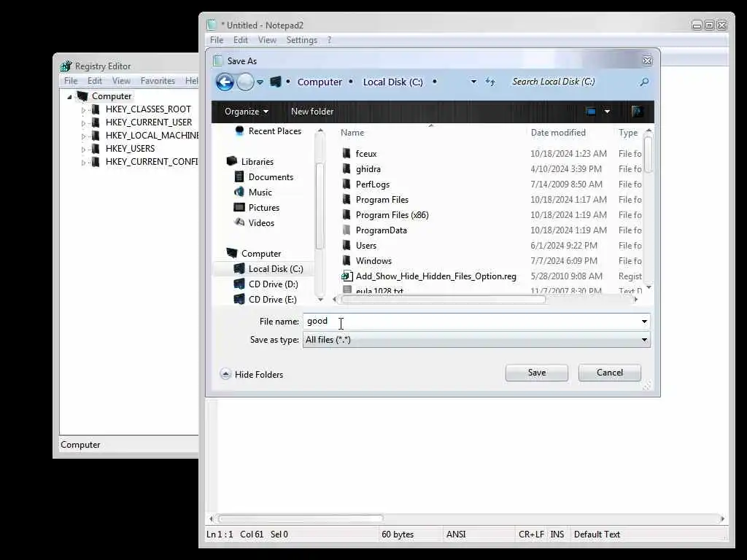This screenshot has width=747, height=560.
Task: Expand HKEY_CURRENT_USER in Registry Editor
Action: (x=83, y=122)
